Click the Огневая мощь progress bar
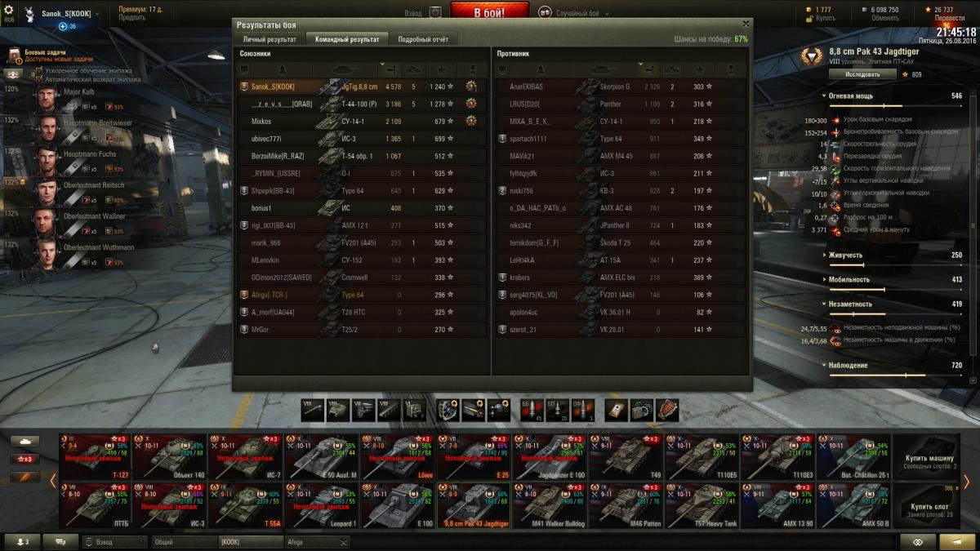 point(895,105)
